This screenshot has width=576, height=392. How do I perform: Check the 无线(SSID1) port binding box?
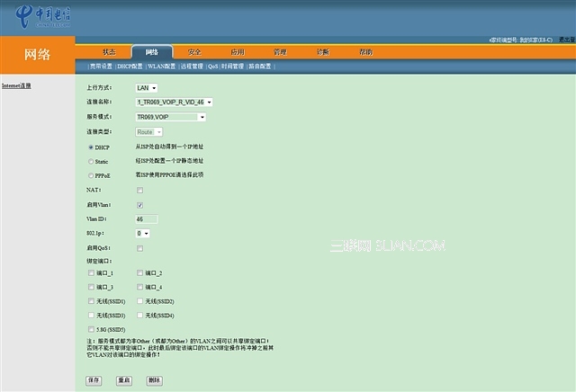click(91, 301)
